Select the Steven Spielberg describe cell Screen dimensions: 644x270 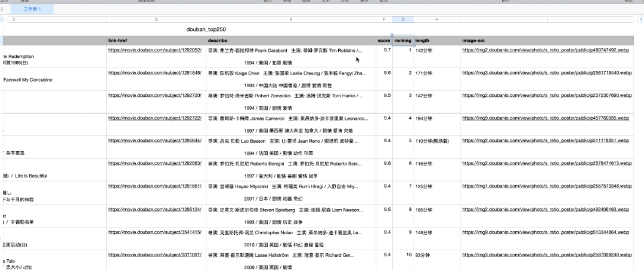291,216
